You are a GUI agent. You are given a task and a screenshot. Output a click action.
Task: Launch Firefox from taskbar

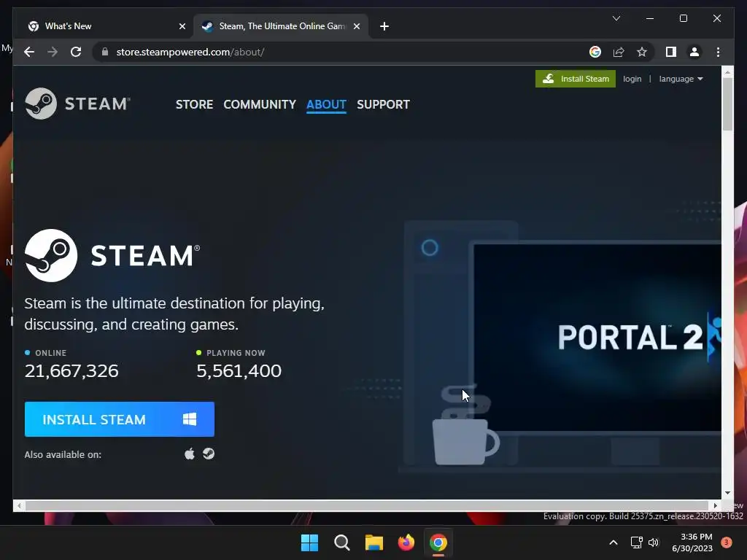point(406,542)
